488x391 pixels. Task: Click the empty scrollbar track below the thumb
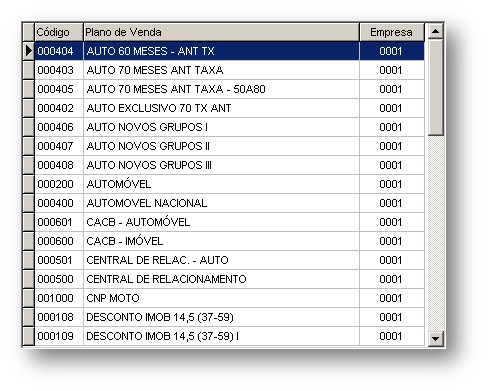[x=435, y=233]
